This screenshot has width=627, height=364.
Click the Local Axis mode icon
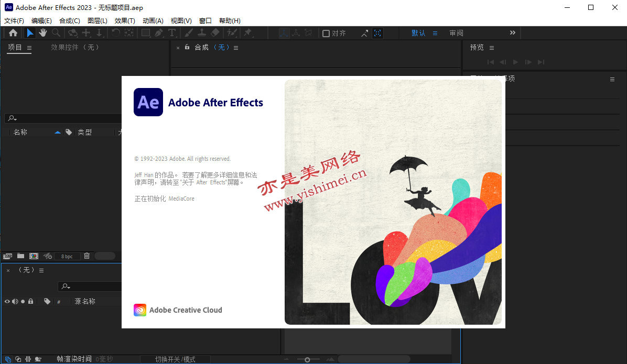(x=284, y=33)
